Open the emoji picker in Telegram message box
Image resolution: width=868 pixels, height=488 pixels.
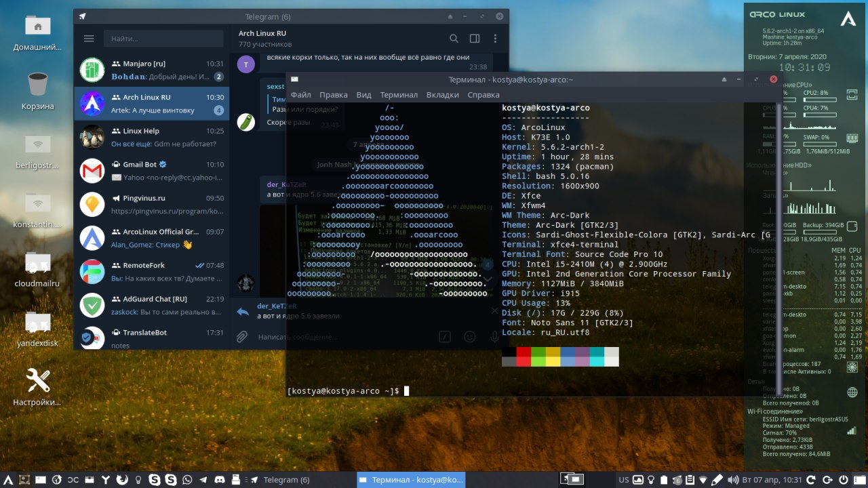click(469, 336)
